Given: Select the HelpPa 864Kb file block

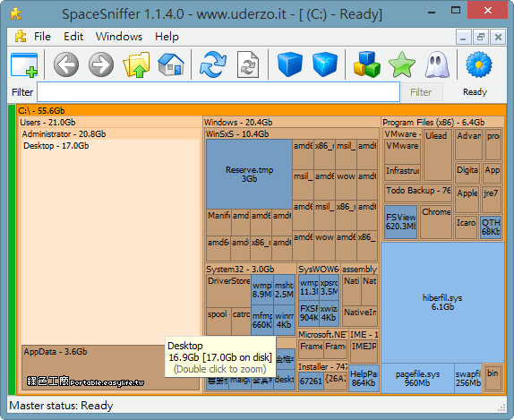Looking at the screenshot, I should click(x=364, y=379).
